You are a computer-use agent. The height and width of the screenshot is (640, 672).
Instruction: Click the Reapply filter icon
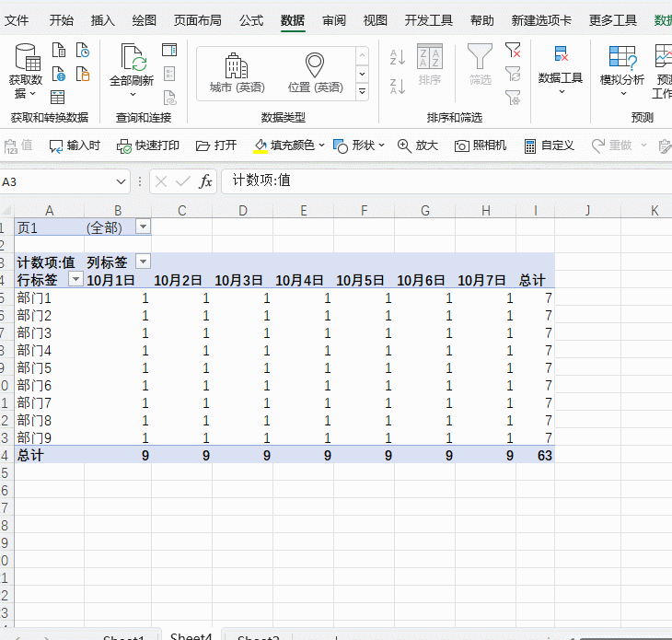513,74
